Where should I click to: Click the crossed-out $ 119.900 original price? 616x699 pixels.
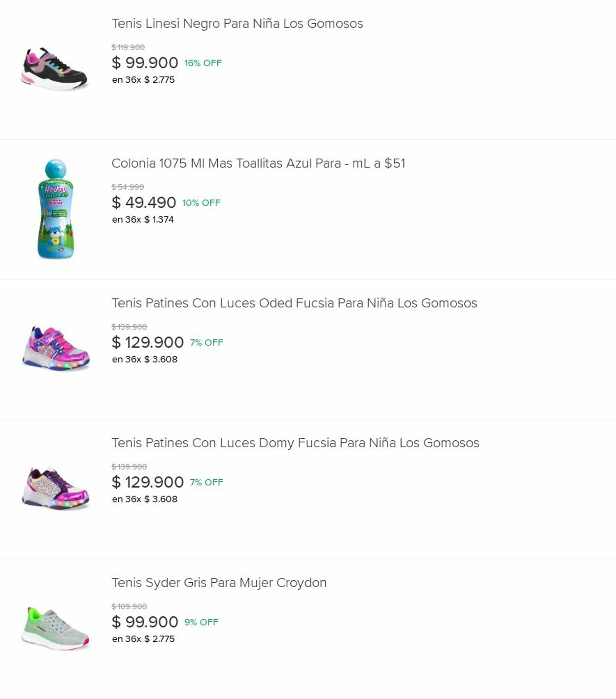pos(128,47)
